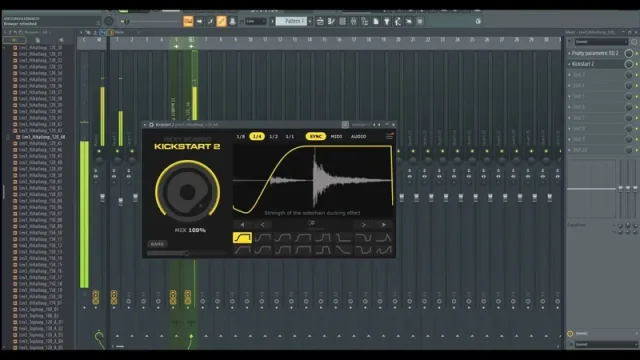Screen dimensions: 640x360
Task: Switch Kickstart trigger mode to AUDIO
Action: pos(358,136)
